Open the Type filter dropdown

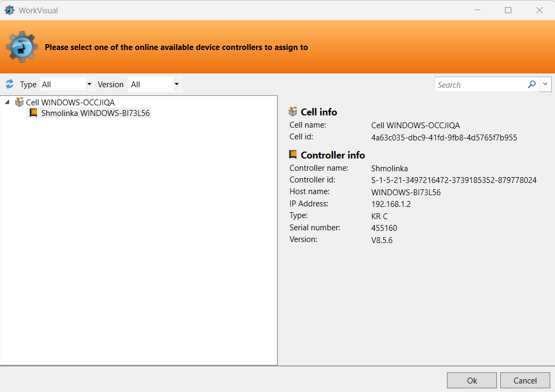(x=67, y=84)
